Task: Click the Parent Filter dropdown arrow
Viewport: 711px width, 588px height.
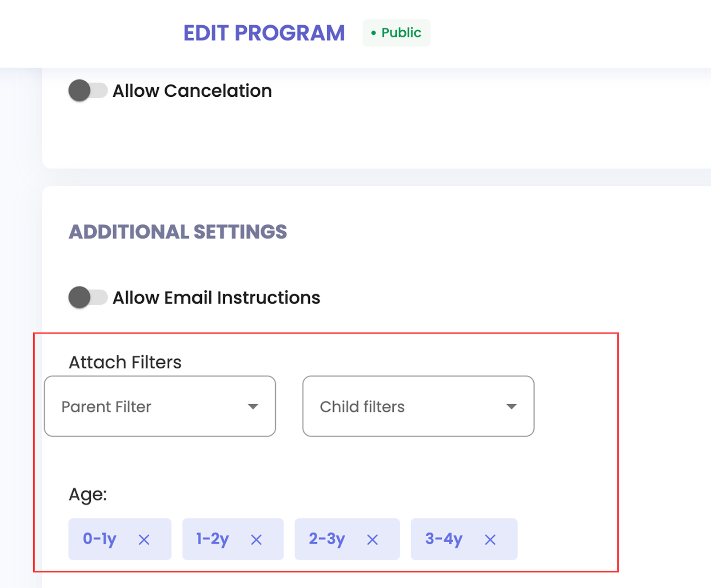Action: tap(253, 406)
